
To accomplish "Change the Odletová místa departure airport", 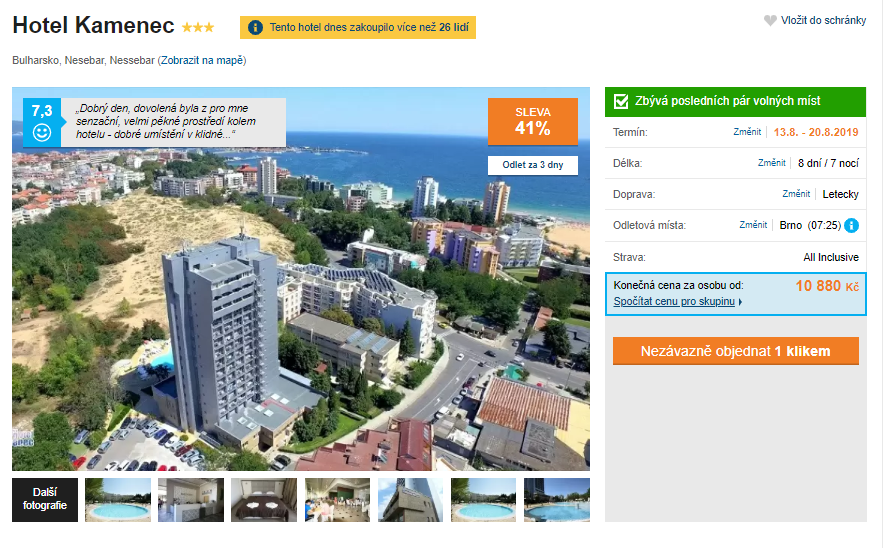I will pos(753,225).
